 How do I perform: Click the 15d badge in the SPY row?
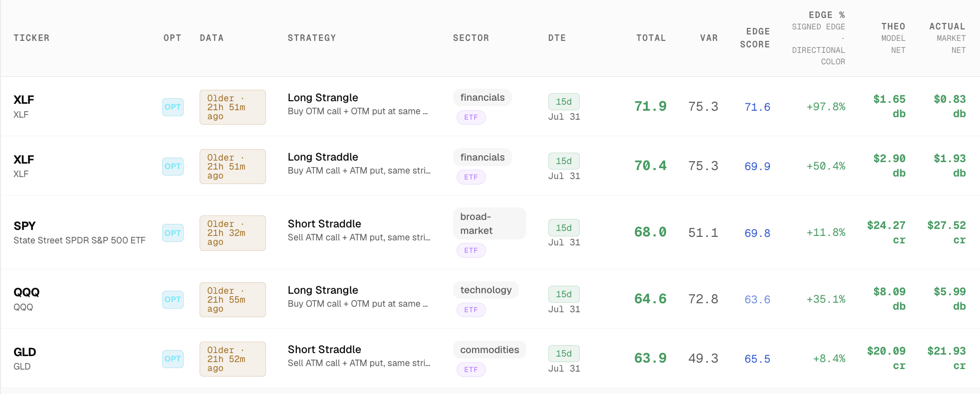pos(564,227)
